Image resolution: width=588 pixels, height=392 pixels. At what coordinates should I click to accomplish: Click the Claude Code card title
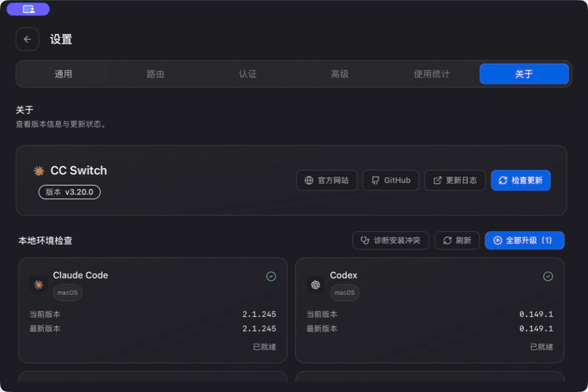pos(80,275)
